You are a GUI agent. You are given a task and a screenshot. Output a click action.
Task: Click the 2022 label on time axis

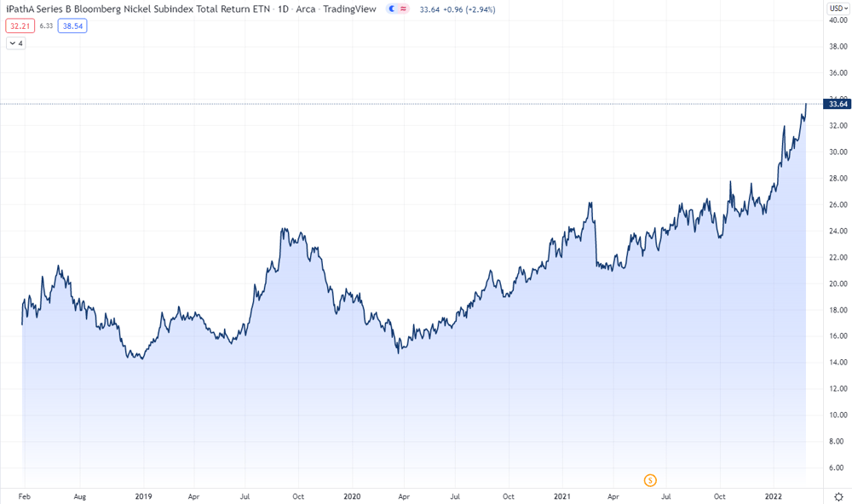point(774,496)
